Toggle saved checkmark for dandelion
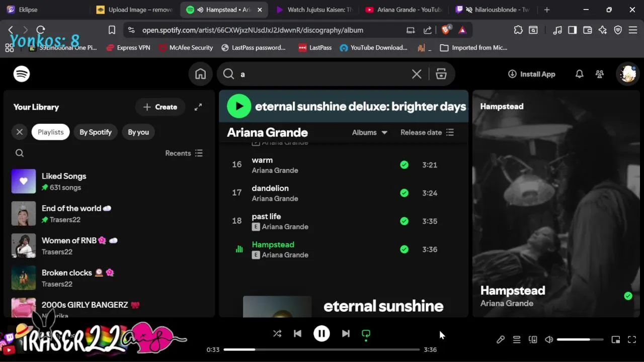Screen dimensions: 644x362 (404, 193)
